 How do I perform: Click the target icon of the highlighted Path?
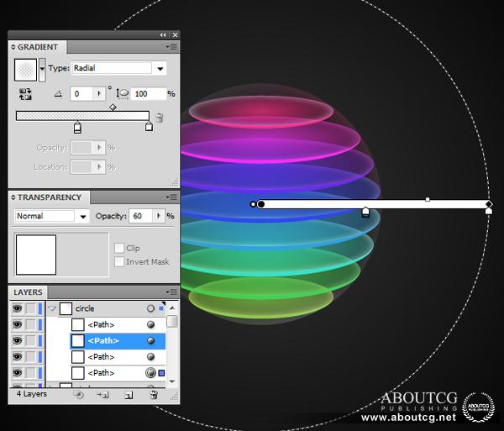[x=150, y=341]
